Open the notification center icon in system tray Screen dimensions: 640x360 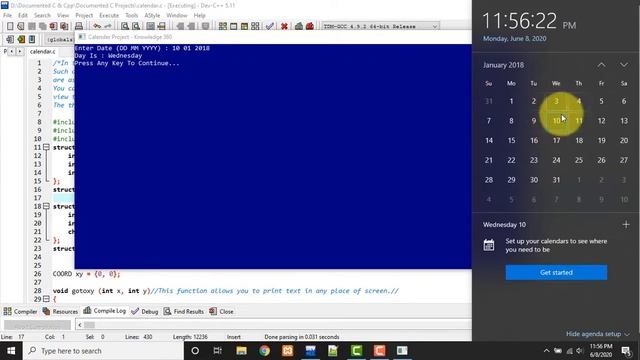pos(626,351)
